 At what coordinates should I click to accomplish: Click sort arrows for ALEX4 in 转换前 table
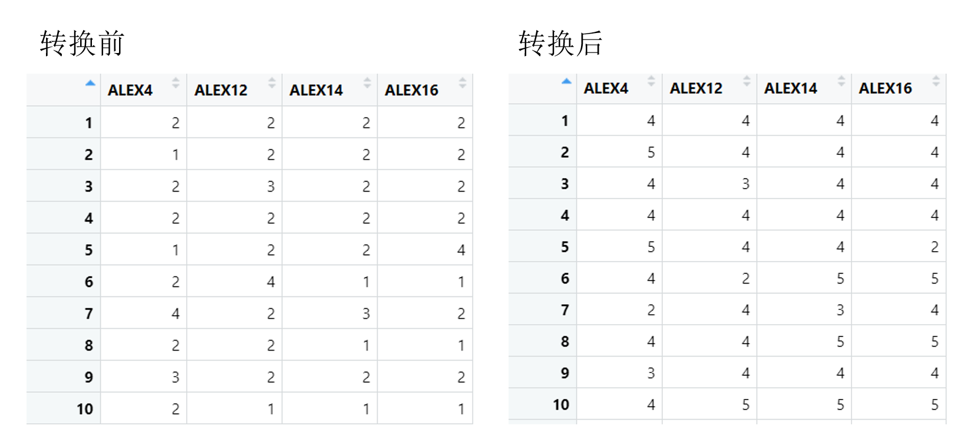pyautogui.click(x=176, y=83)
